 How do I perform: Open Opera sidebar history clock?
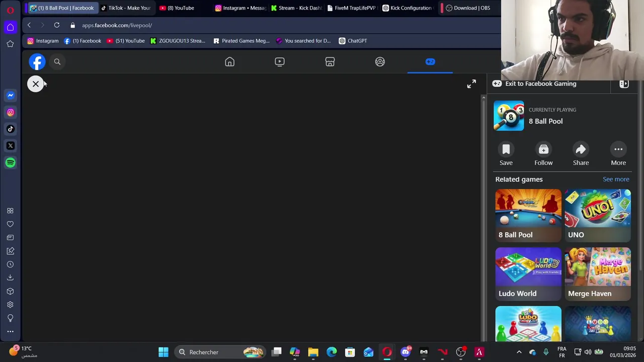[x=10, y=264]
